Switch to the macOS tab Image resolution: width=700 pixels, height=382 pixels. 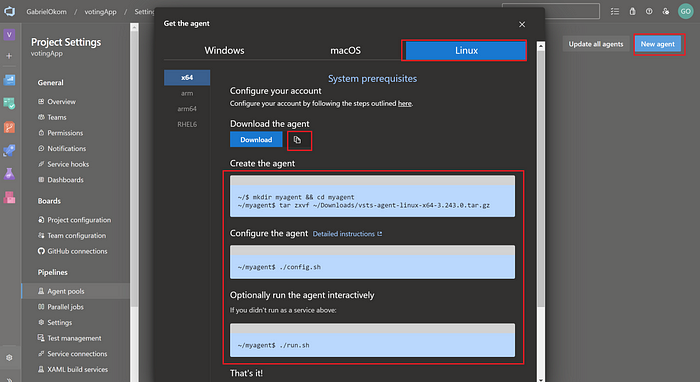click(345, 50)
